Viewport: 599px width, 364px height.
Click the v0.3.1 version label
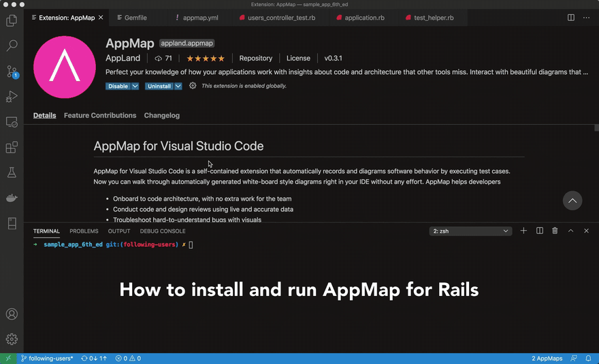click(x=333, y=58)
